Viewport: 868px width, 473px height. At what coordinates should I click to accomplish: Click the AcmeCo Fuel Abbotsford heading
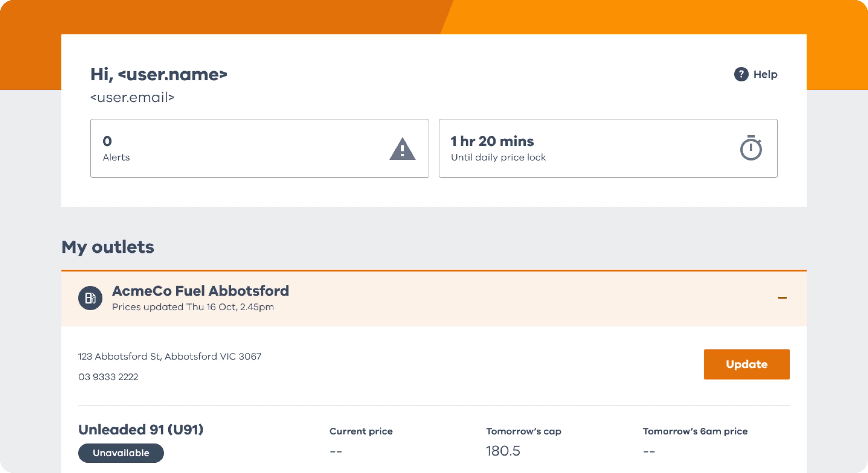coord(200,291)
